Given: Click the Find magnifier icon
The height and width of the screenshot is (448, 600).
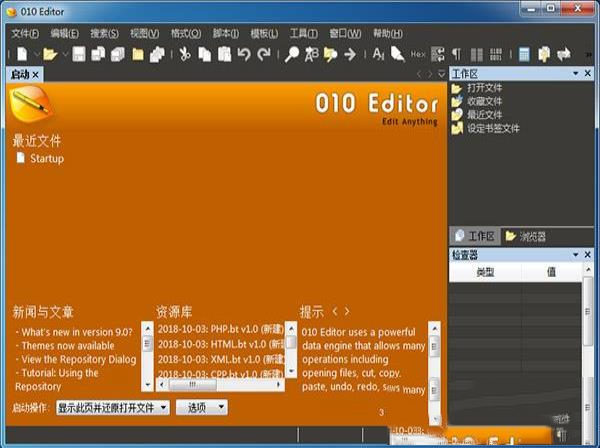Looking at the screenshot, I should click(x=291, y=54).
